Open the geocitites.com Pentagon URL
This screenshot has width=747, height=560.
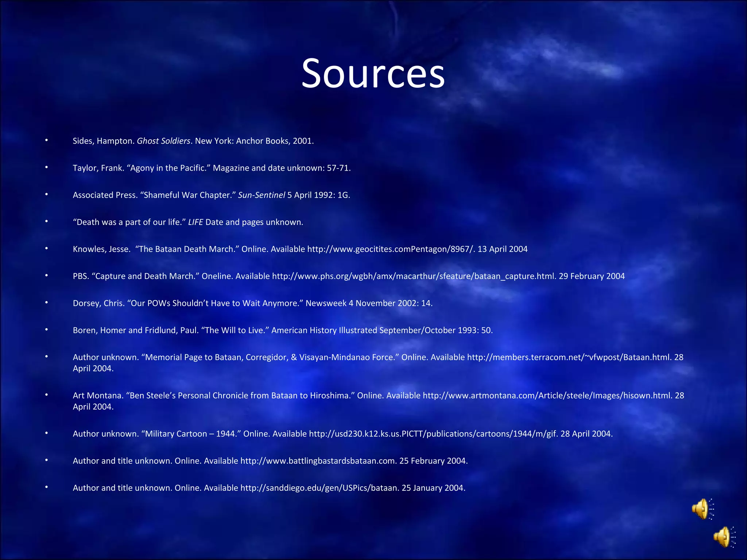click(x=391, y=249)
